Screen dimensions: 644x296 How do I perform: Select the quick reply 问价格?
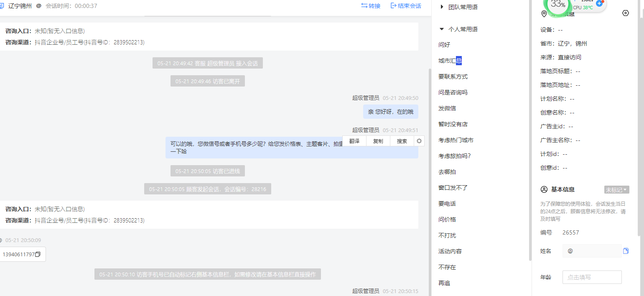click(x=447, y=219)
